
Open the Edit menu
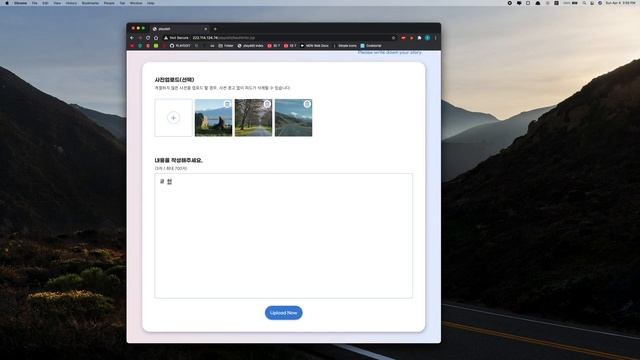click(45, 3)
